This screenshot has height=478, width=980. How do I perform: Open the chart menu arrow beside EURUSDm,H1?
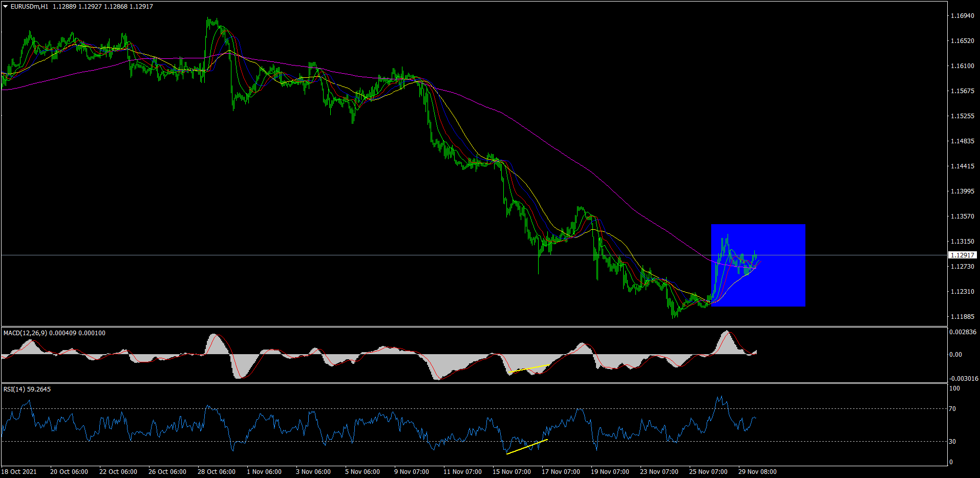[6, 7]
